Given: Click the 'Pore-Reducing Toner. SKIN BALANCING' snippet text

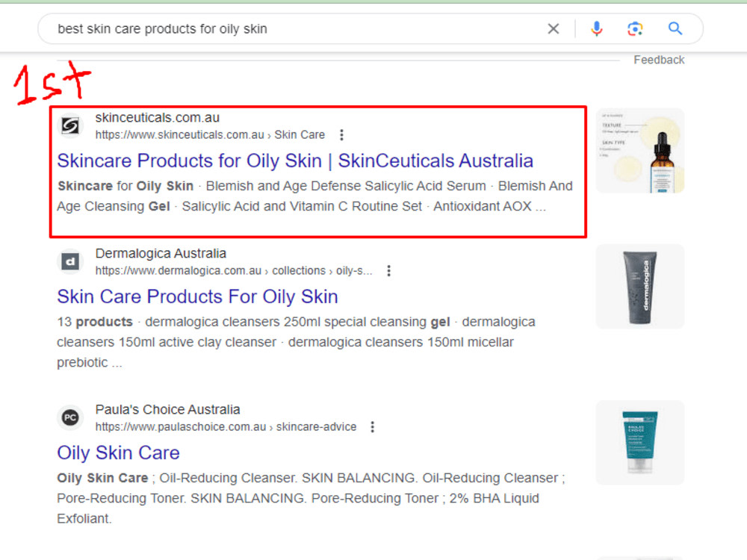Looking at the screenshot, I should coord(181,498).
